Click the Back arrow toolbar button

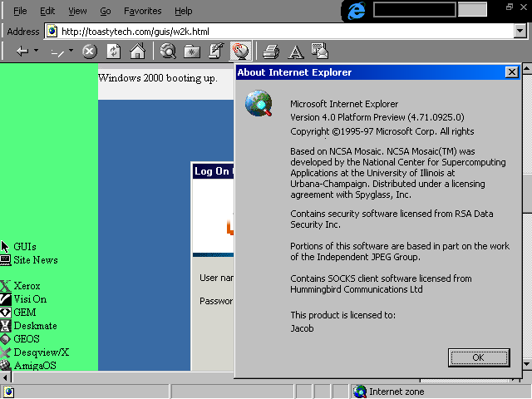(22, 52)
